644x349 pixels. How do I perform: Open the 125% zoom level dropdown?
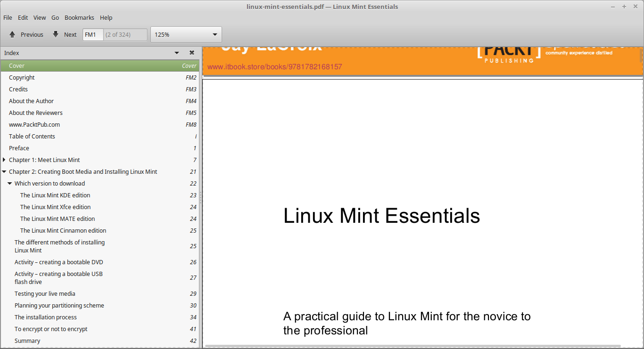click(186, 34)
